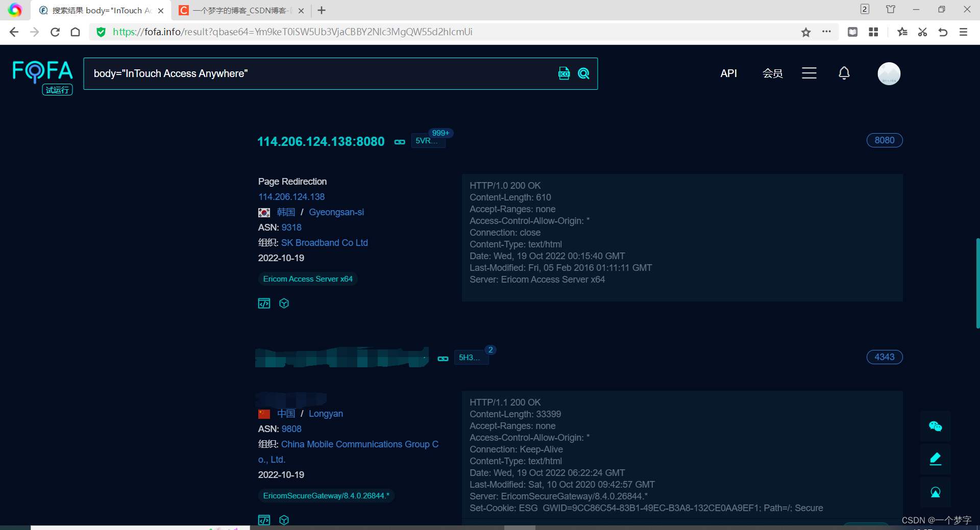Click the user avatar profile picture
This screenshot has width=980, height=530.
889,73
